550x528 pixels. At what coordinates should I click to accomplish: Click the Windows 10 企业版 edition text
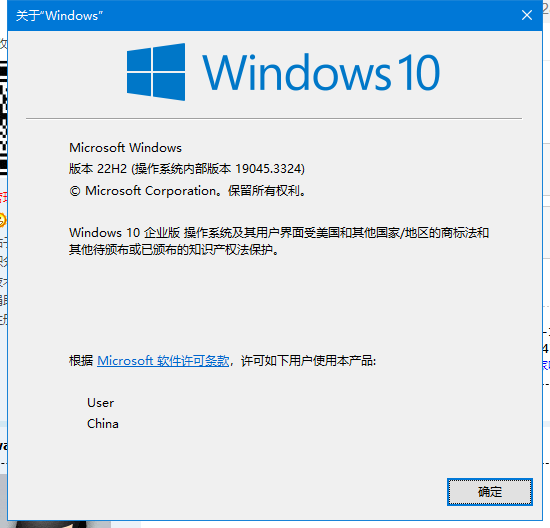125,233
